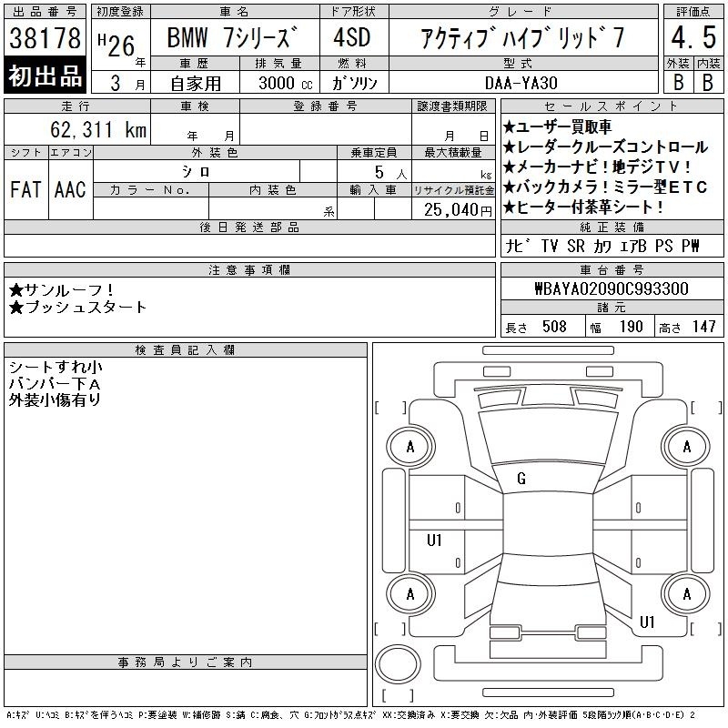The width and height of the screenshot is (728, 728).
Task: Select the FAT shift type cell
Action: [x=25, y=189]
